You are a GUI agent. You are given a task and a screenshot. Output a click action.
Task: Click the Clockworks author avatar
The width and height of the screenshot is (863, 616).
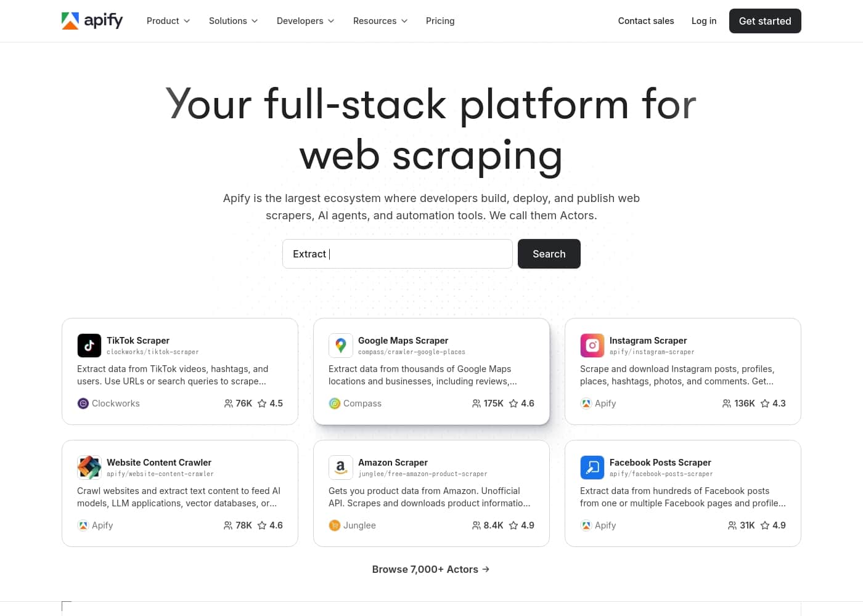pos(83,403)
